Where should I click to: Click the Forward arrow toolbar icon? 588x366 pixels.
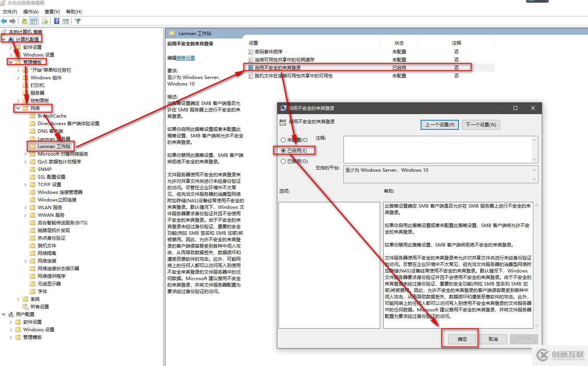(13, 21)
